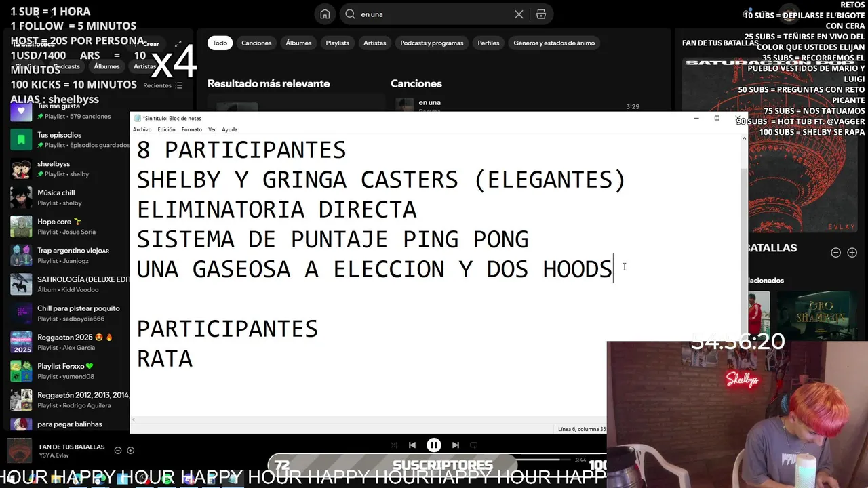
Task: Click the Música chill playlist thumbnail
Action: click(x=21, y=197)
